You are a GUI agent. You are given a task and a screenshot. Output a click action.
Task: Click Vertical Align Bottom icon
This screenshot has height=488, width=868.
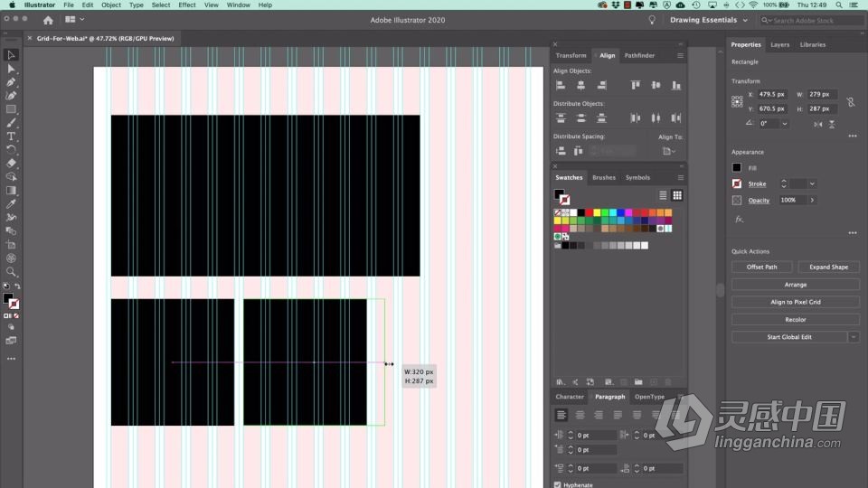676,85
